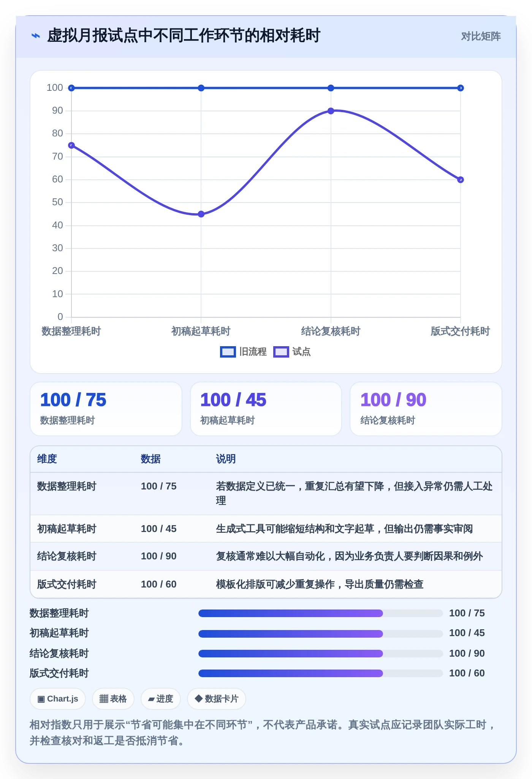The image size is (532, 779).
Task: Click the 试点 data point at 数据整理耗时
Action: [x=71, y=145]
